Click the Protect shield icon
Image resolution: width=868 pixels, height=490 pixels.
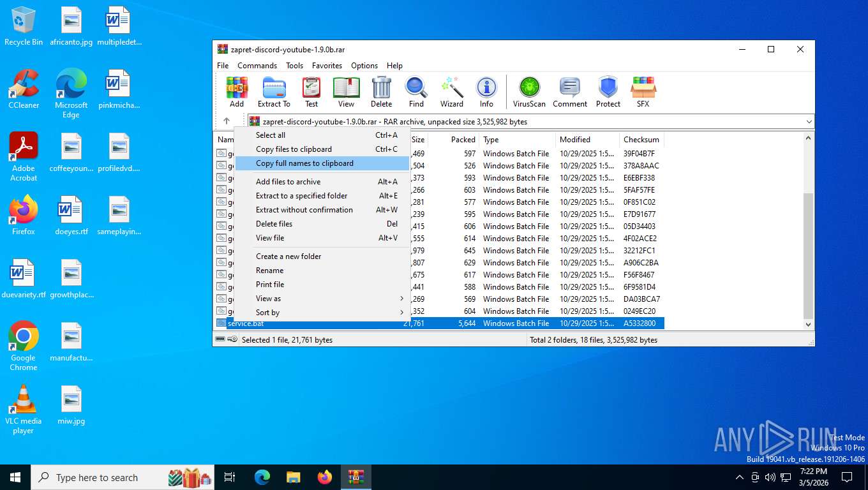coord(608,92)
